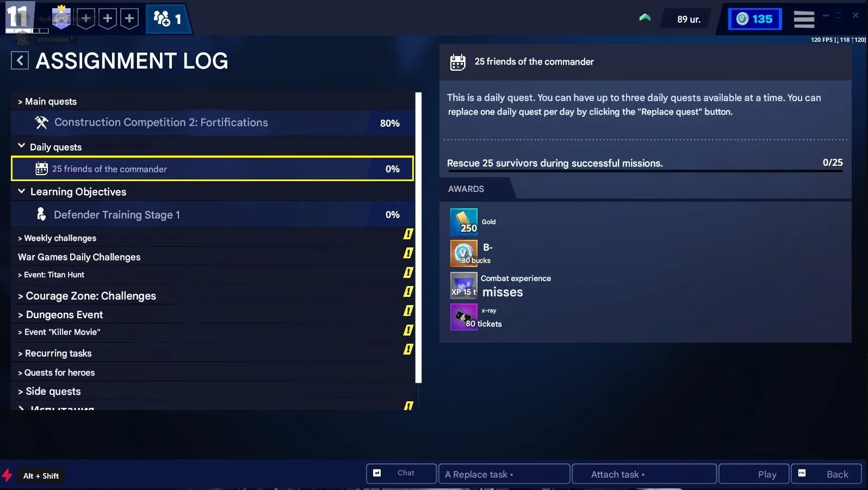
Task: Click the player banner shield icon
Action: [61, 17]
